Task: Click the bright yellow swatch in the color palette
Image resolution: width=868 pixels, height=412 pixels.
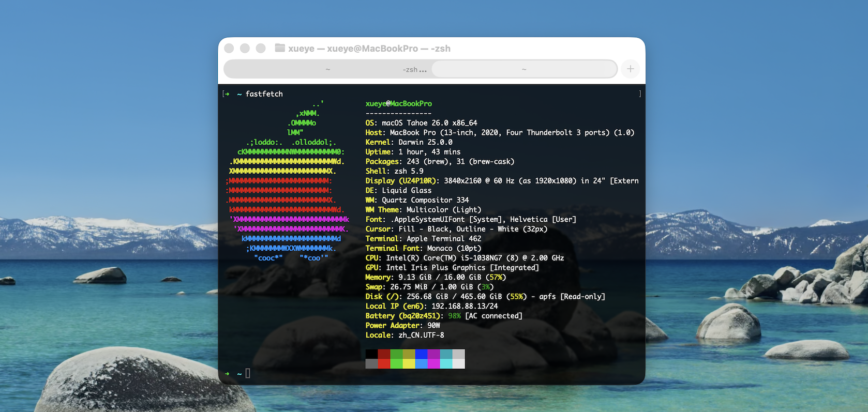Action: click(409, 364)
